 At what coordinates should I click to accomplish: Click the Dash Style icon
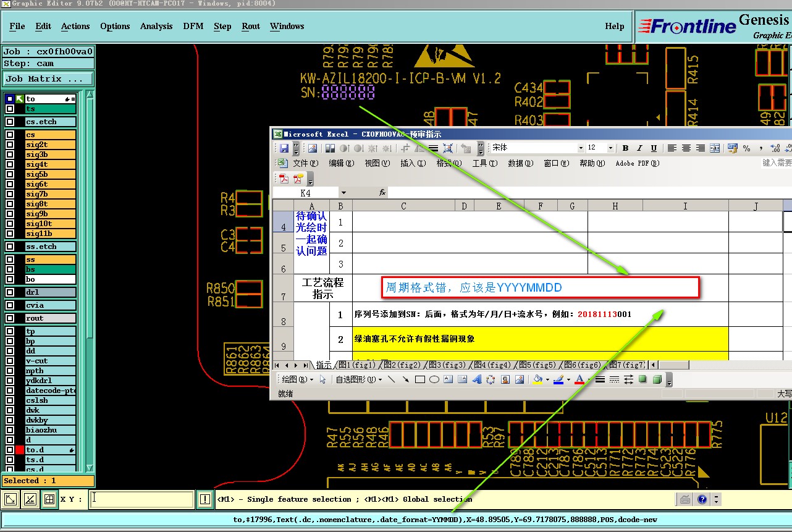click(x=614, y=379)
